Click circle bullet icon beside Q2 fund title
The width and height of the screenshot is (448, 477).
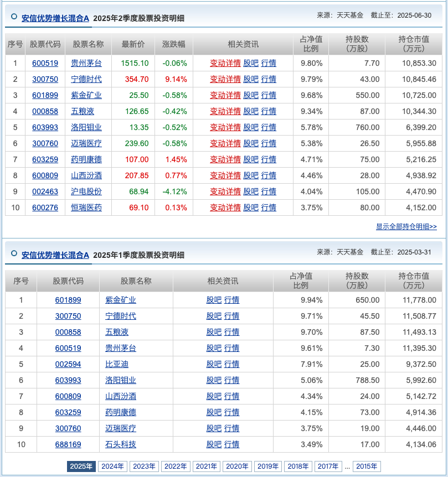(x=14, y=17)
